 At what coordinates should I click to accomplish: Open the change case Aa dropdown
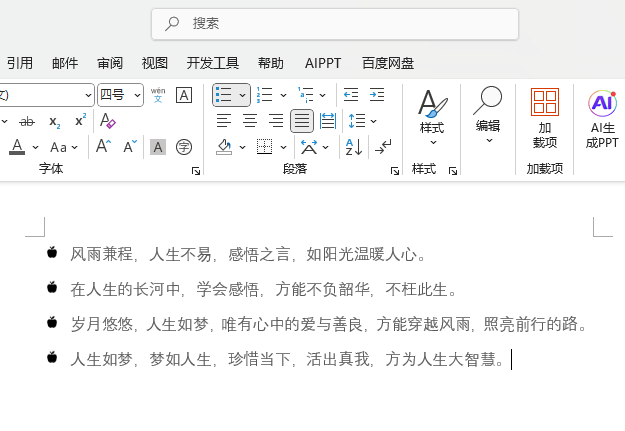64,147
